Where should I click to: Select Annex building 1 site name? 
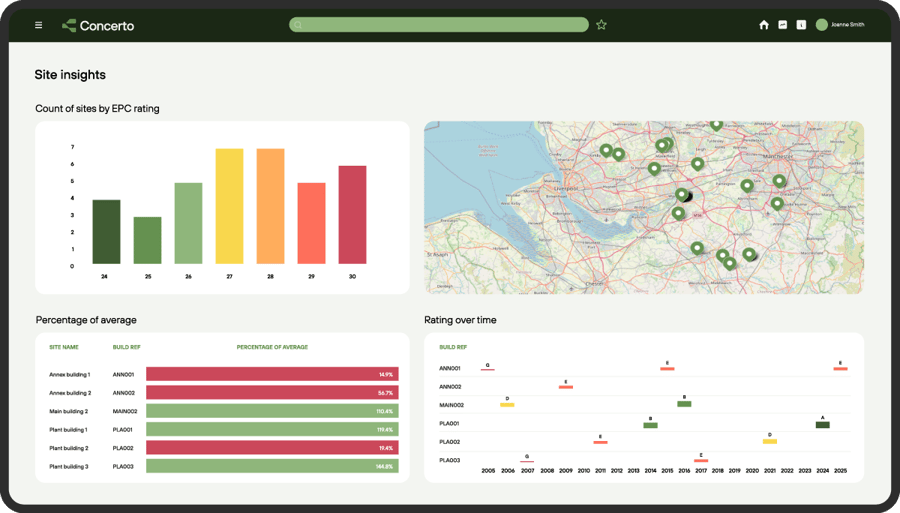(69, 375)
